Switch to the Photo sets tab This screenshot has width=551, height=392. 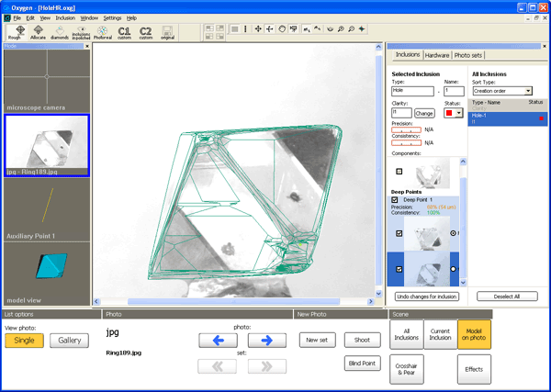470,55
